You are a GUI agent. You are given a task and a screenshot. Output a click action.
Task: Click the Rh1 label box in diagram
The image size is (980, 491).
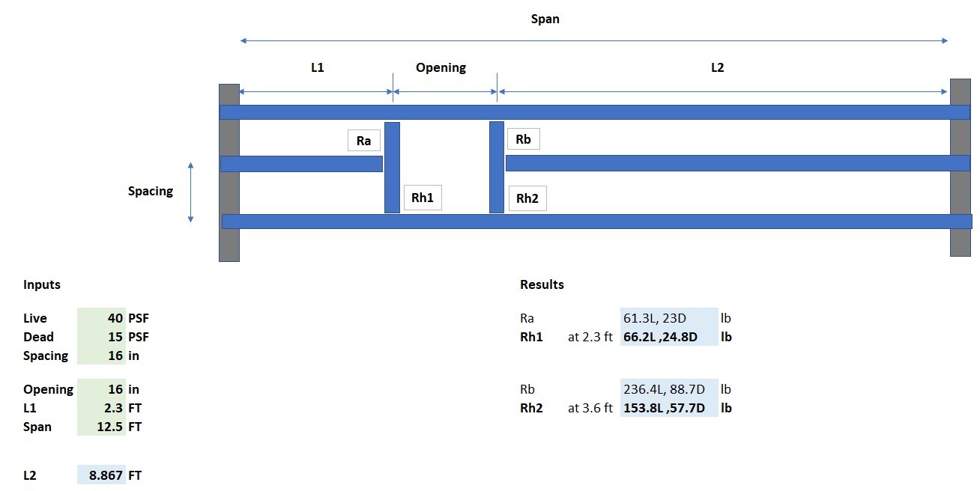423,198
